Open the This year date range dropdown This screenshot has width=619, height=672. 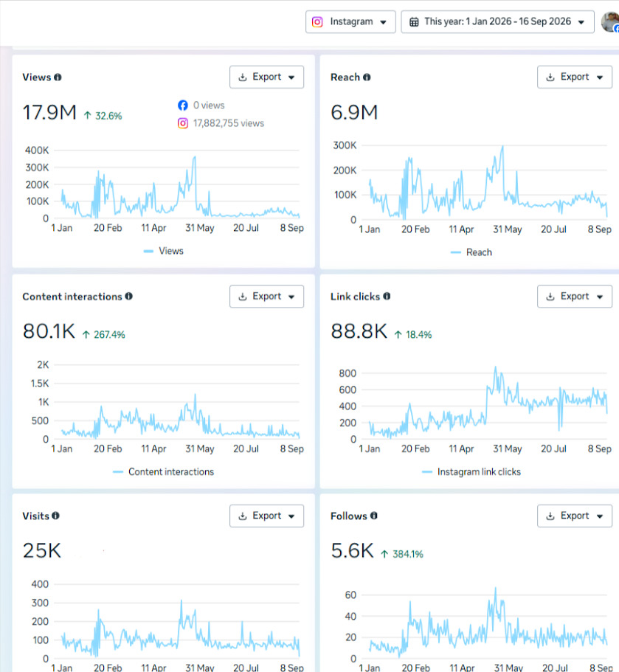pyautogui.click(x=498, y=22)
